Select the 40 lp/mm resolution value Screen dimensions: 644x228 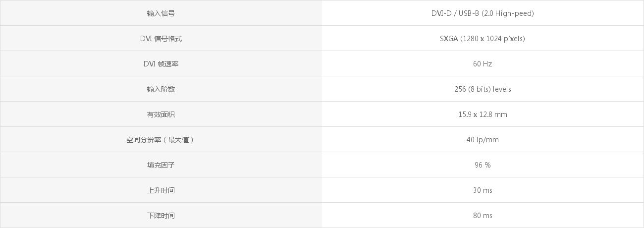tap(483, 140)
